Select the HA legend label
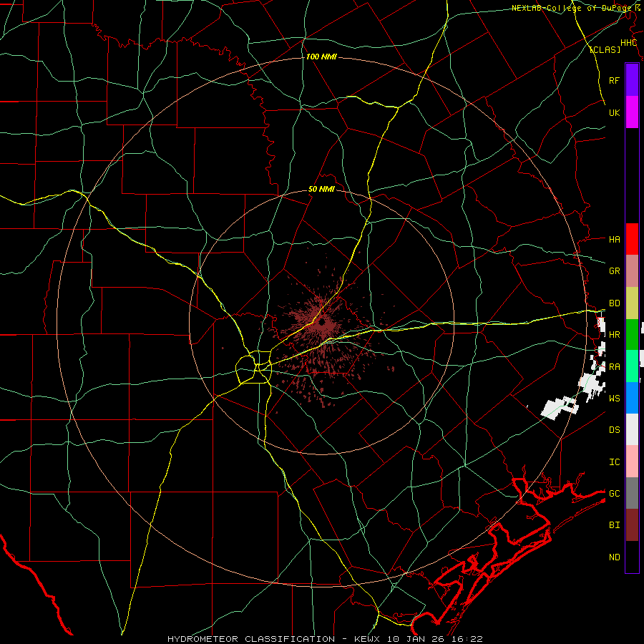Image resolution: width=644 pixels, height=644 pixels. click(614, 239)
